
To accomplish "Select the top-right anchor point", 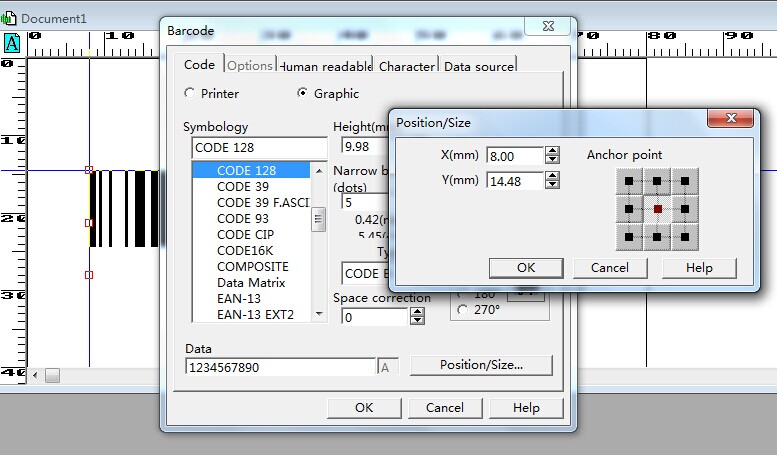I will pos(685,181).
